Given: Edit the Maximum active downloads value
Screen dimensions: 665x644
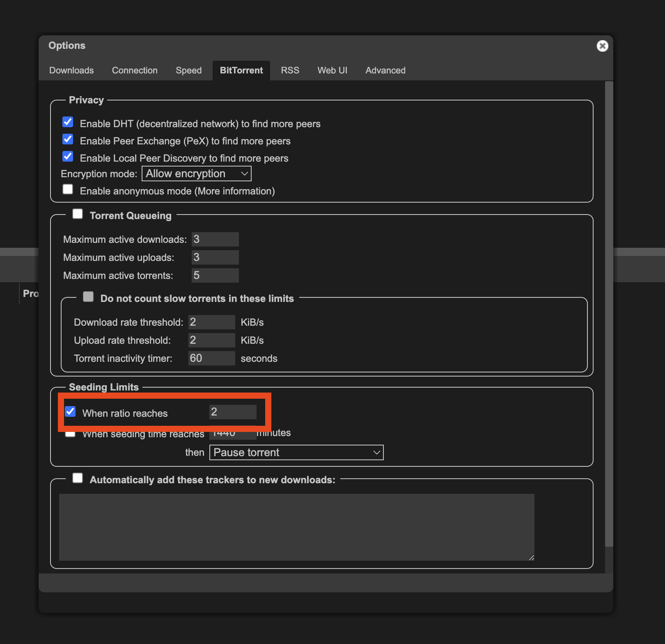Looking at the screenshot, I should coord(215,239).
